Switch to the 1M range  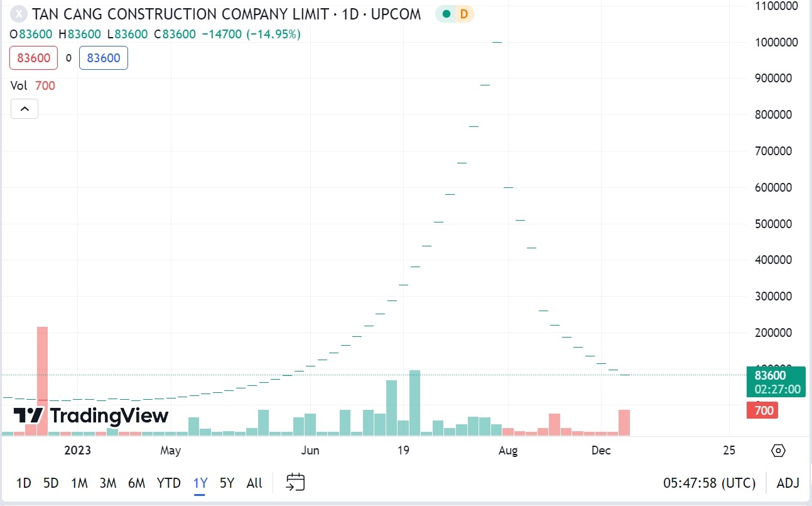click(79, 483)
